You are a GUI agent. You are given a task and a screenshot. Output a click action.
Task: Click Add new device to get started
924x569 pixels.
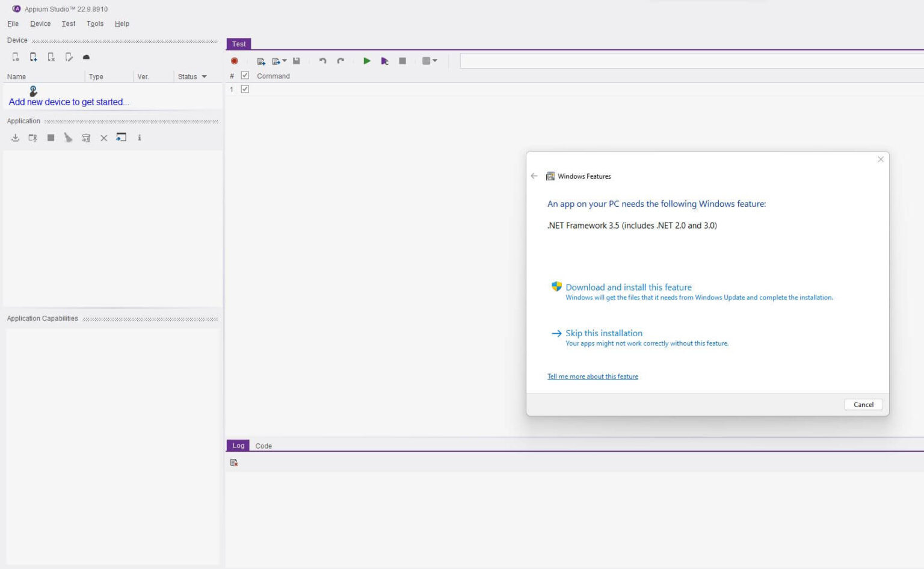tap(69, 102)
